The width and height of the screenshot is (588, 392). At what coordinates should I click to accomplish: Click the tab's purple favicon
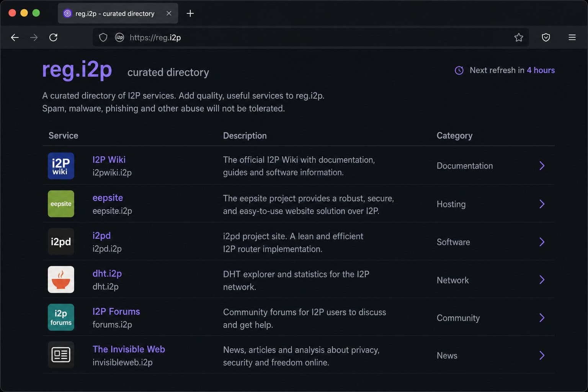click(x=67, y=13)
